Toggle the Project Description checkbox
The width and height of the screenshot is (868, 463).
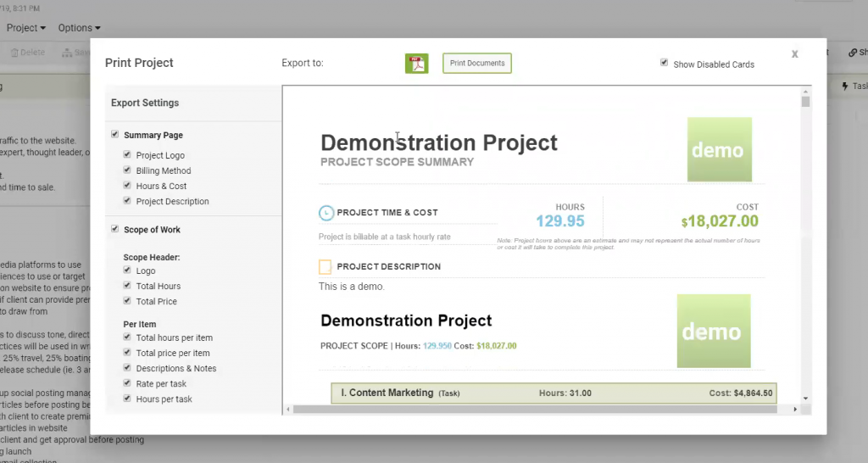[x=127, y=200]
